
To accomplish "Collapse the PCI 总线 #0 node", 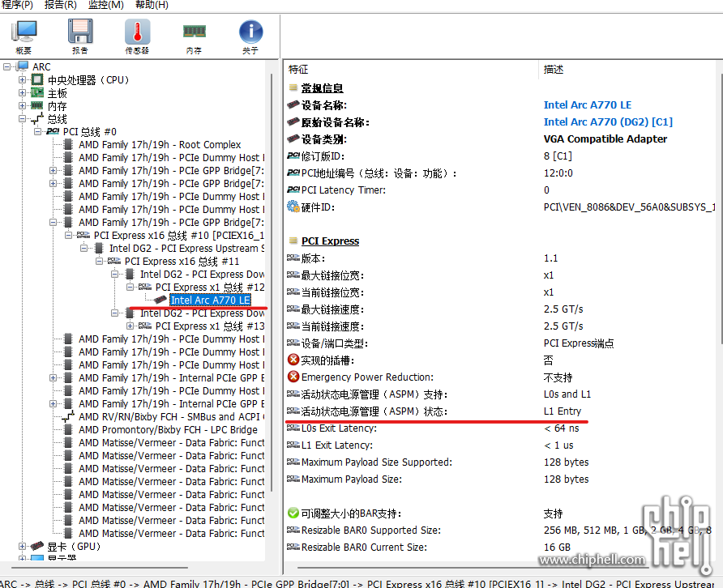I will pos(38,132).
